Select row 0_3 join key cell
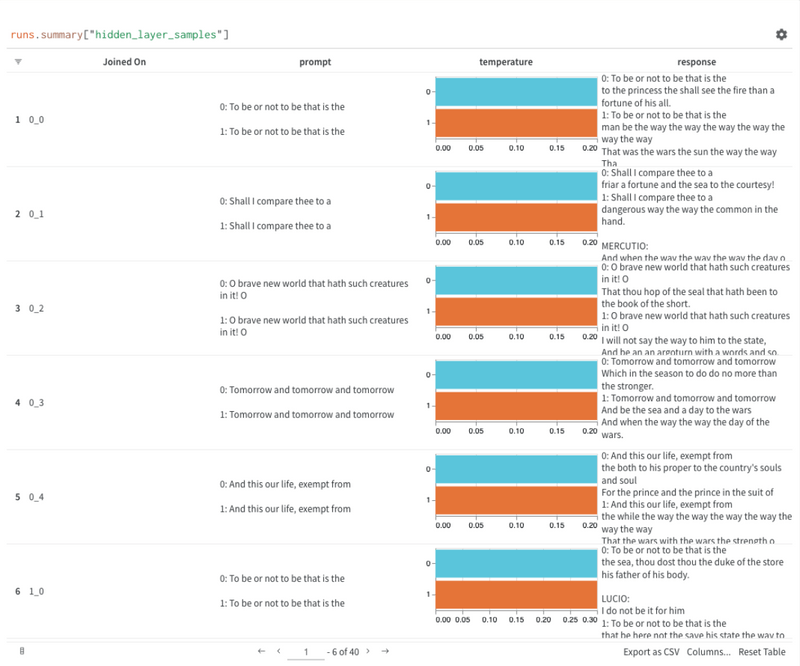 coord(36,403)
